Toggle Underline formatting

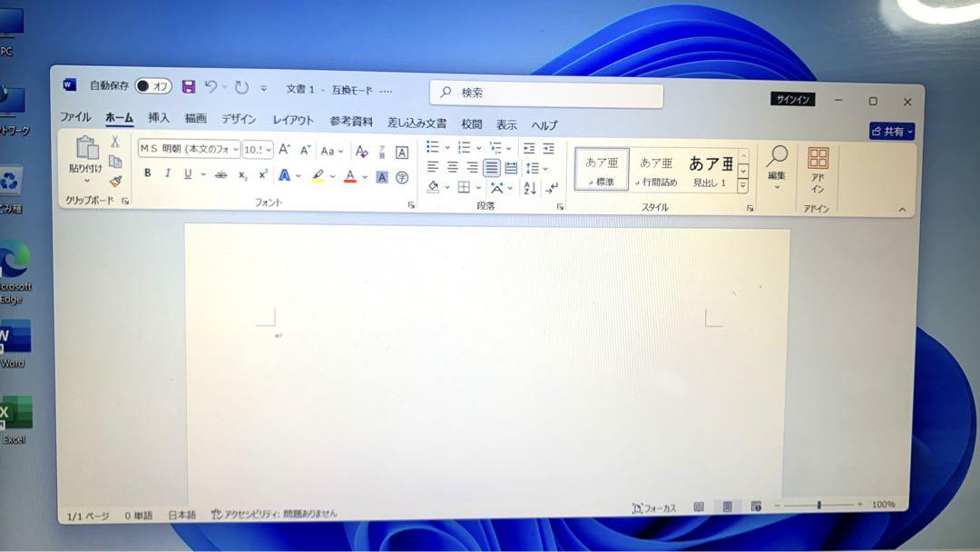tap(188, 173)
